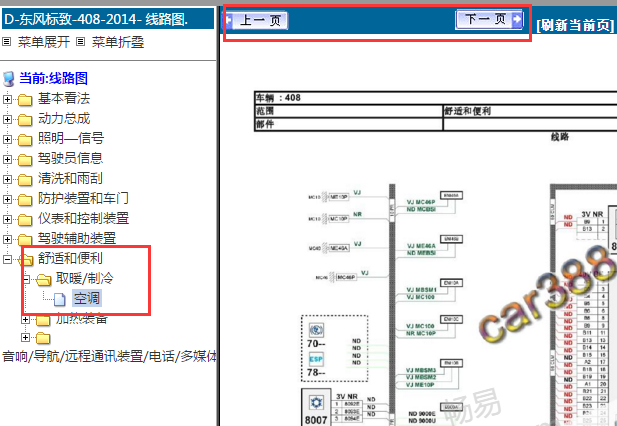Screen dimensions: 617x426
Task: Select the 照明—信号 tree label
Action: coord(71,138)
